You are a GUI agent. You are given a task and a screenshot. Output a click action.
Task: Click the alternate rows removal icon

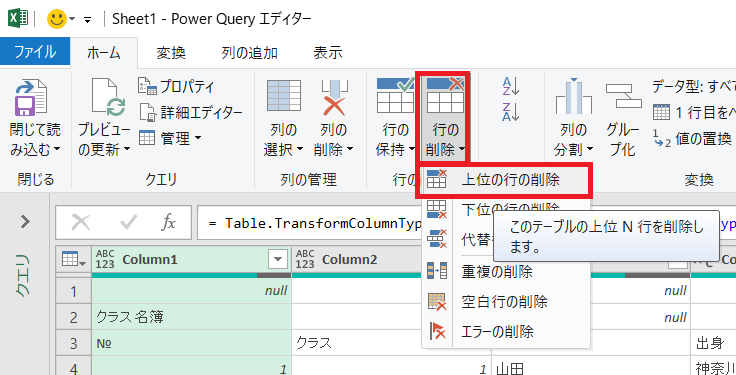[437, 239]
